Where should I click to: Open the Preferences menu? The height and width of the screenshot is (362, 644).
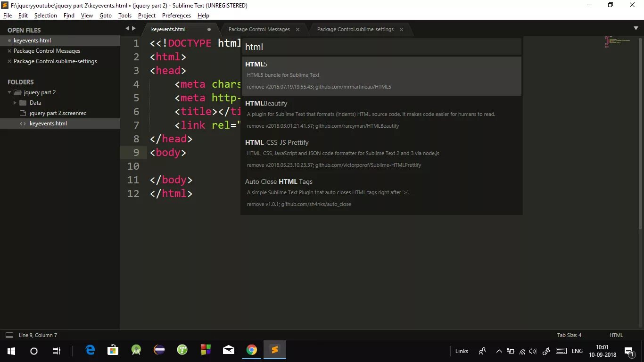176,16
